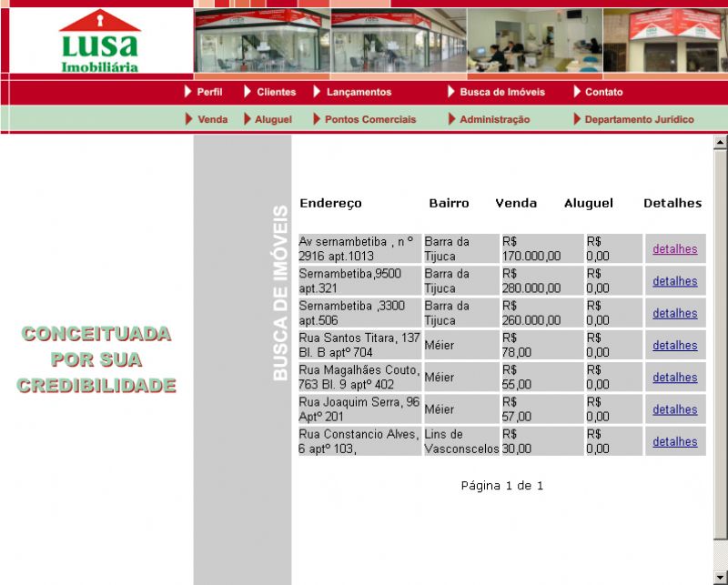Screen dimensions: 728x585
Task: Click the Aluguel column header
Action: coord(588,204)
